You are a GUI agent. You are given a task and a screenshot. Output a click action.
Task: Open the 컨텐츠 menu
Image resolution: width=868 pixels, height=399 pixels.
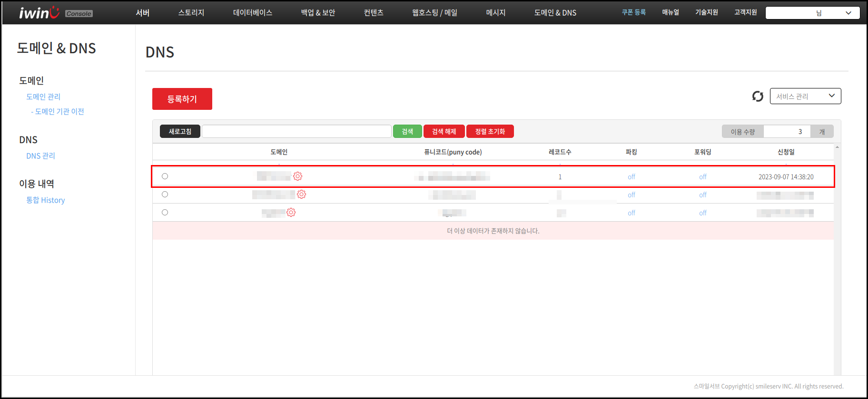tap(374, 13)
